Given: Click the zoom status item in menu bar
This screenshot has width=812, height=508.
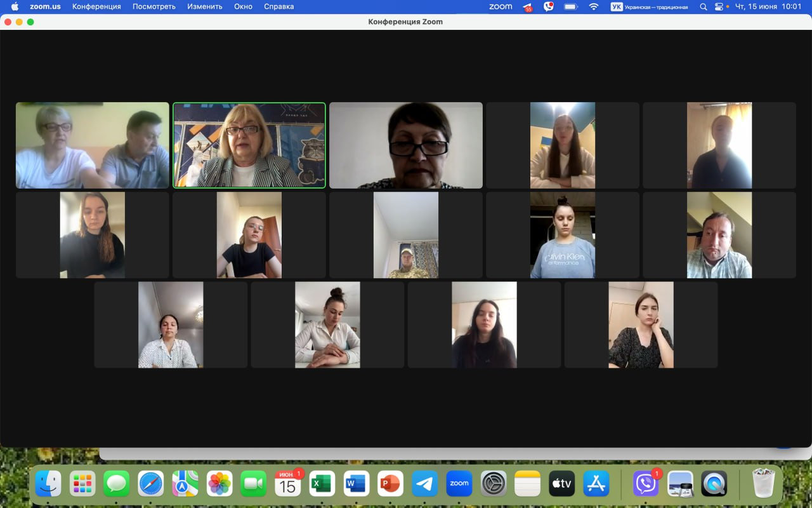Looking at the screenshot, I should pyautogui.click(x=501, y=6).
